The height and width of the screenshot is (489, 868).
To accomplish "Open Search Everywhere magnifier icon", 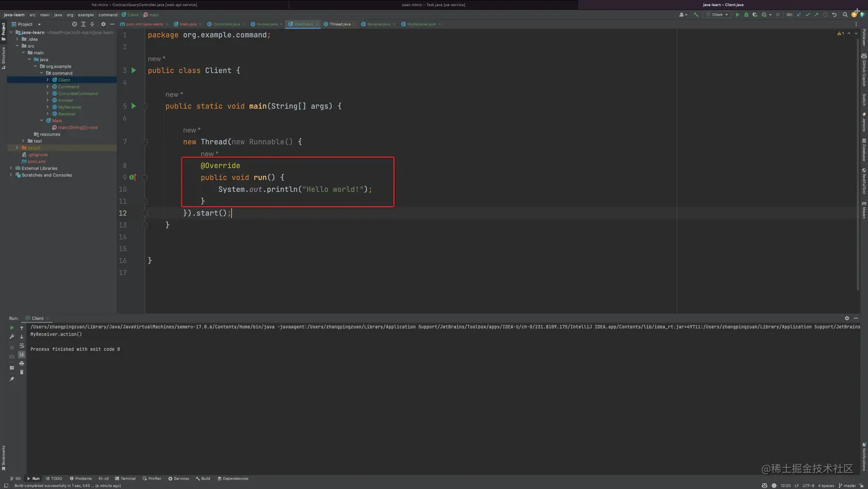I will (x=845, y=15).
